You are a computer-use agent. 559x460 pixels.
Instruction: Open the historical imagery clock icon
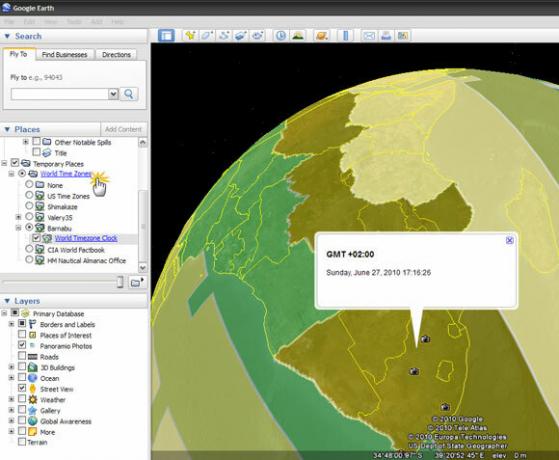(x=281, y=36)
